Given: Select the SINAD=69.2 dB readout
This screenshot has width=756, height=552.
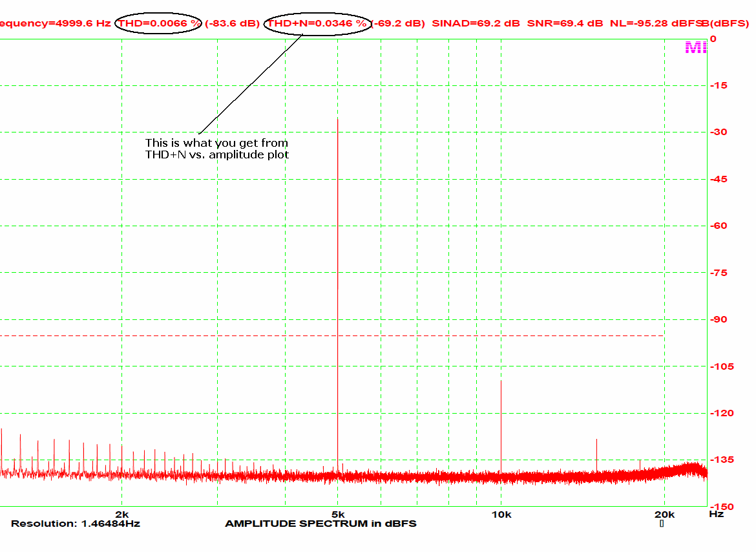Looking at the screenshot, I should tap(476, 23).
